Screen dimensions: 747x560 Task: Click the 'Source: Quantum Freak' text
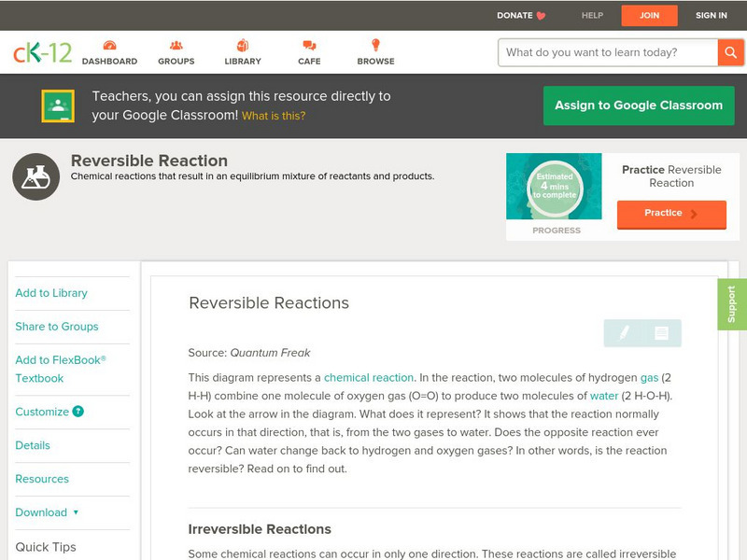249,353
